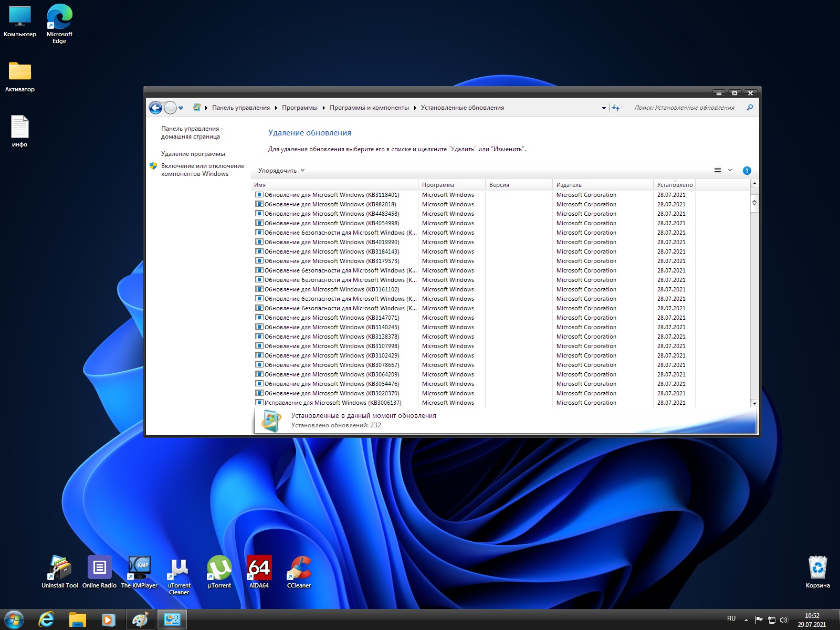Open Панель управления - домашняя страница link
This screenshot has width=840, height=630.
(192, 132)
